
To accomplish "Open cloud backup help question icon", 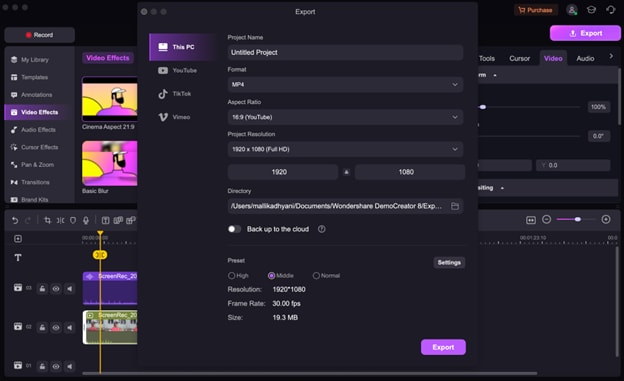I will tap(322, 229).
